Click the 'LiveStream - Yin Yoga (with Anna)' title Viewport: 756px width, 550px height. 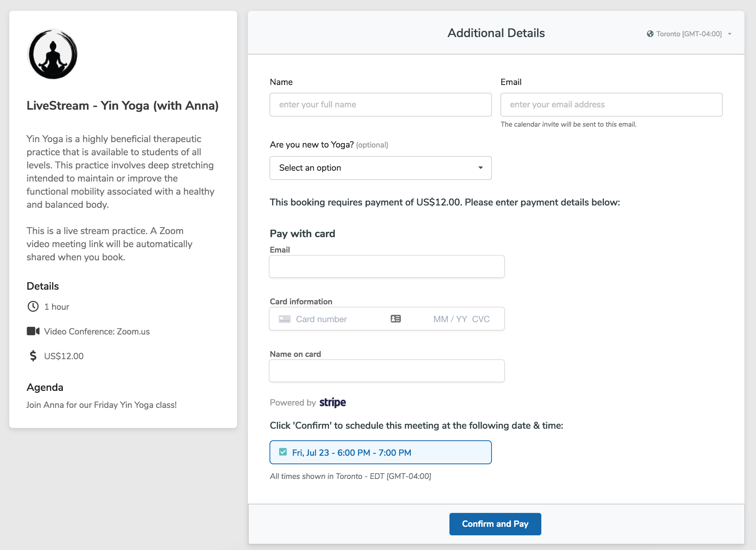[122, 105]
